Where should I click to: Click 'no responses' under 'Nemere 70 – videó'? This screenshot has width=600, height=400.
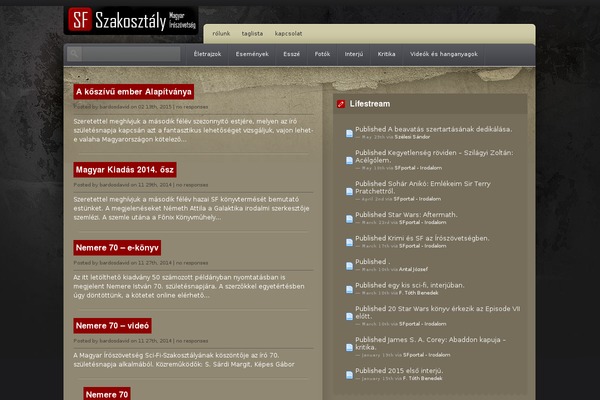point(192,341)
